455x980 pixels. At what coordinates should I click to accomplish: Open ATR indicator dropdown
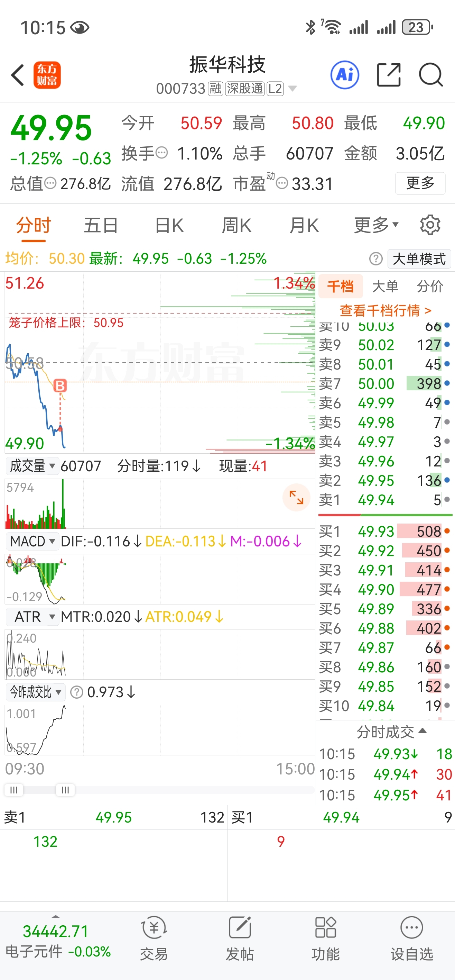coord(32,616)
